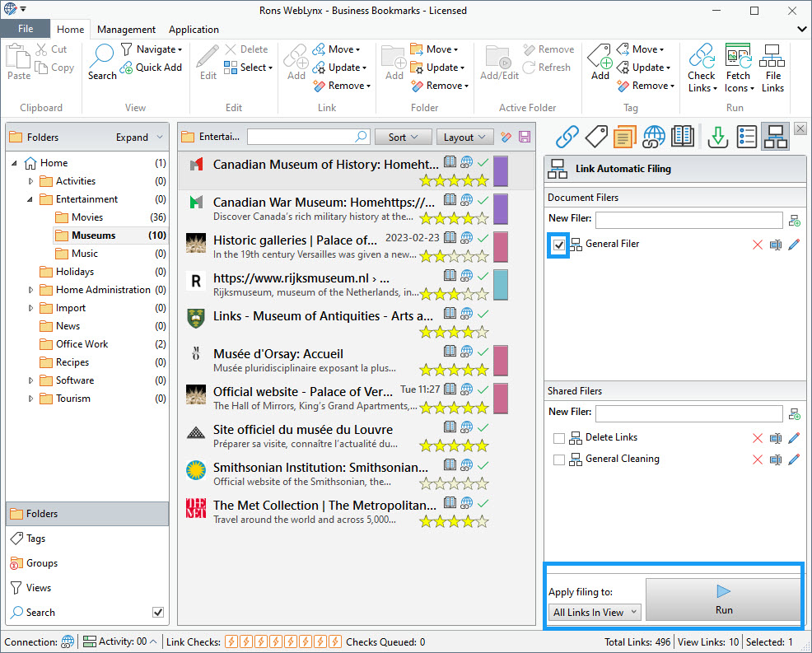
Task: Open the list panel icon
Action: point(747,137)
